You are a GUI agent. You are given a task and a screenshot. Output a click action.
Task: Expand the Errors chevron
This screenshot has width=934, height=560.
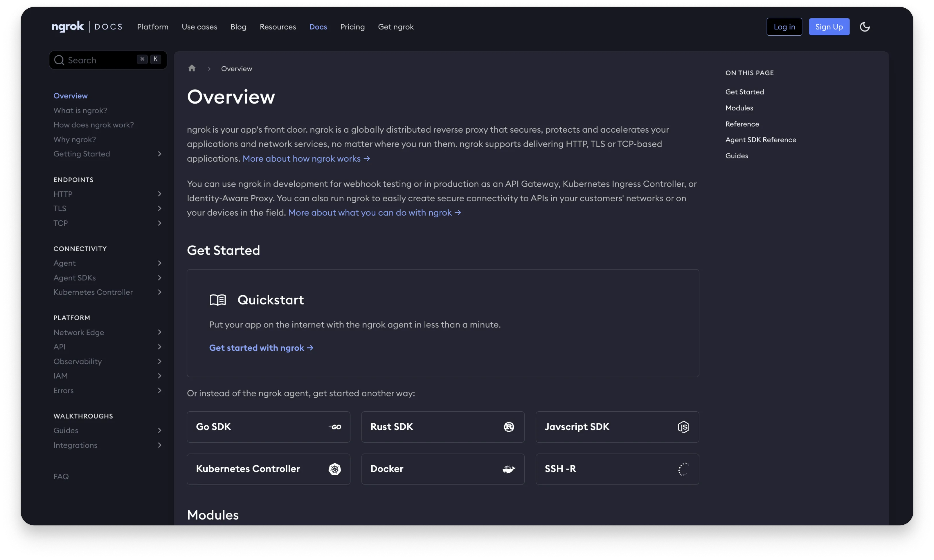[x=159, y=391]
